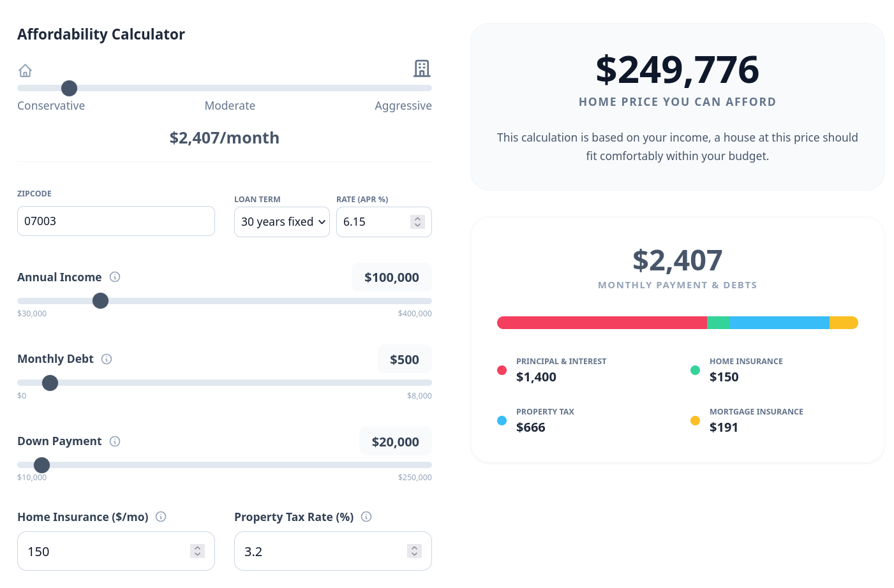Click the Monthly Debt slider handle

[x=50, y=383]
